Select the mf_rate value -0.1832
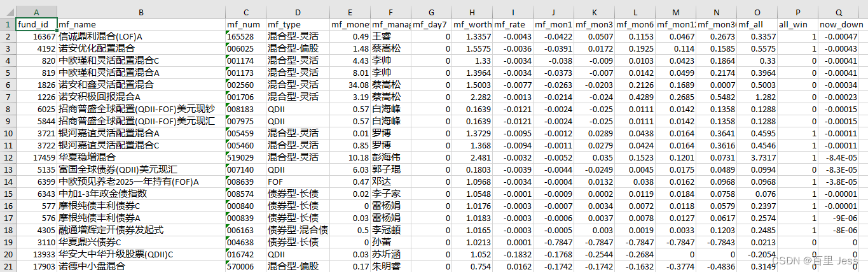This screenshot has height=272, width=868. click(x=513, y=254)
